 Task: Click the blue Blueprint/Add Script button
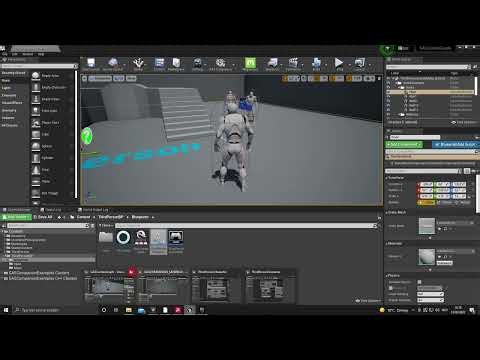point(456,144)
